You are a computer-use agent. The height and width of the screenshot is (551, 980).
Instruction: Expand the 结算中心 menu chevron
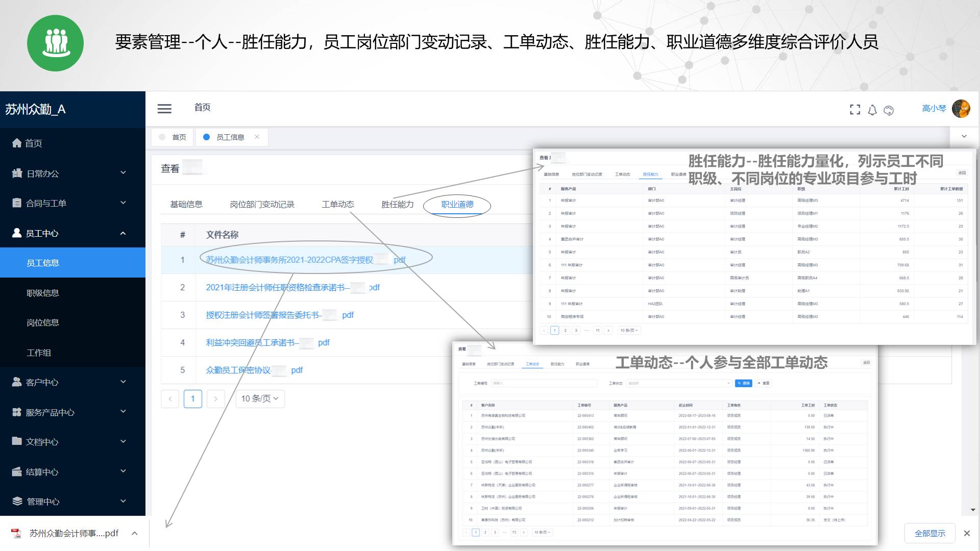(x=123, y=471)
